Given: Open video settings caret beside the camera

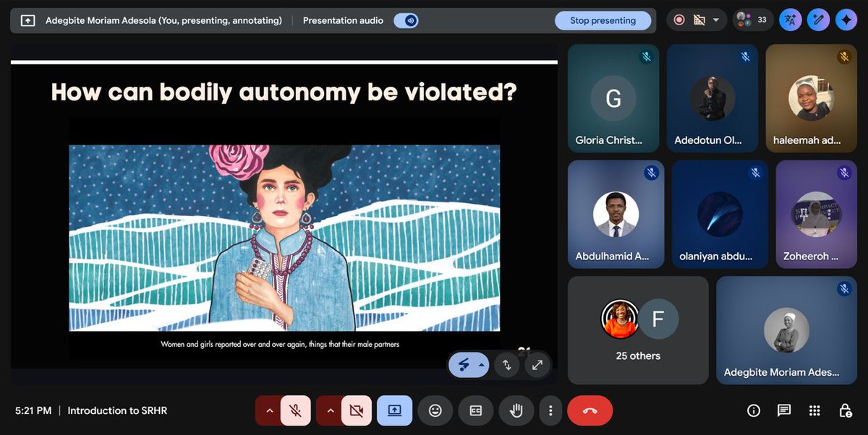Looking at the screenshot, I should tap(330, 410).
